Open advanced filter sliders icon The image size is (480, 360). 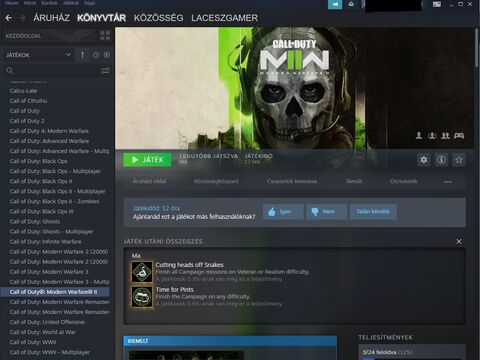point(105,71)
